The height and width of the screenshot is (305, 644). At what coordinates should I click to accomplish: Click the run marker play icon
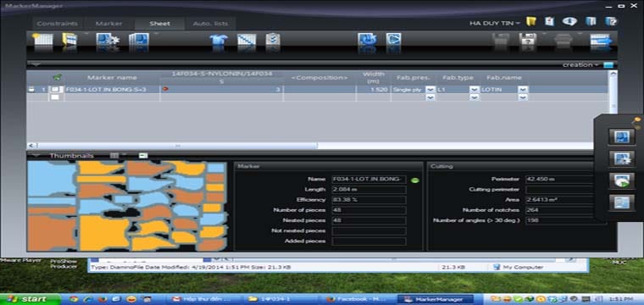pyautogui.click(x=393, y=40)
